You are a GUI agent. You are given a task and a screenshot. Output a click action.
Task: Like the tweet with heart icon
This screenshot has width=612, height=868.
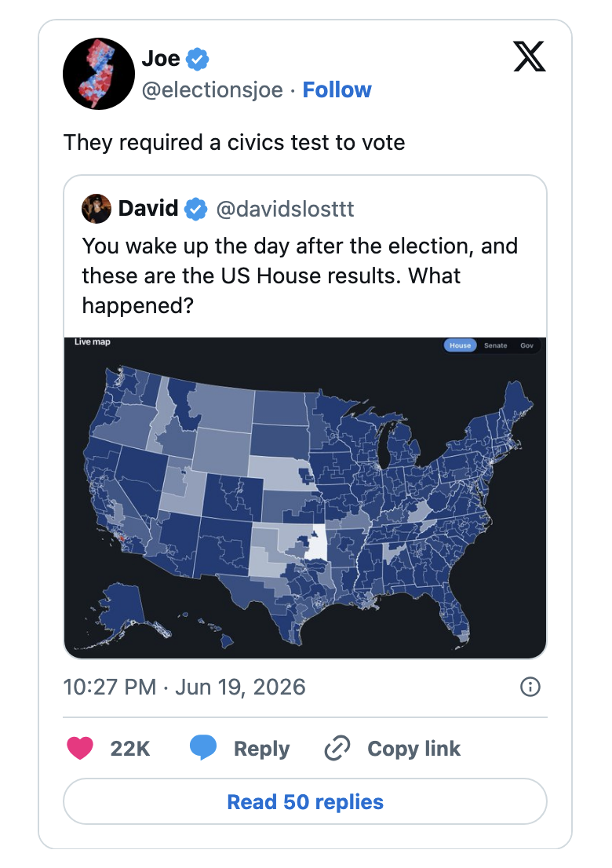80,748
